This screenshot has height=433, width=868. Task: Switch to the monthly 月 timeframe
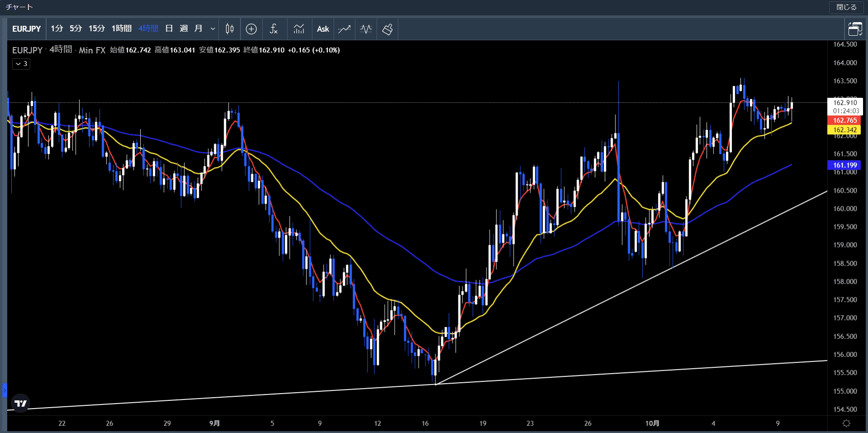(198, 29)
